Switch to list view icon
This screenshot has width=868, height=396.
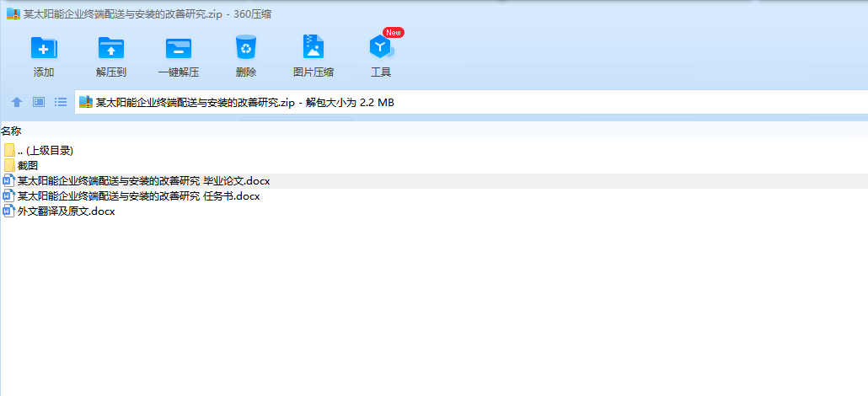coord(61,102)
